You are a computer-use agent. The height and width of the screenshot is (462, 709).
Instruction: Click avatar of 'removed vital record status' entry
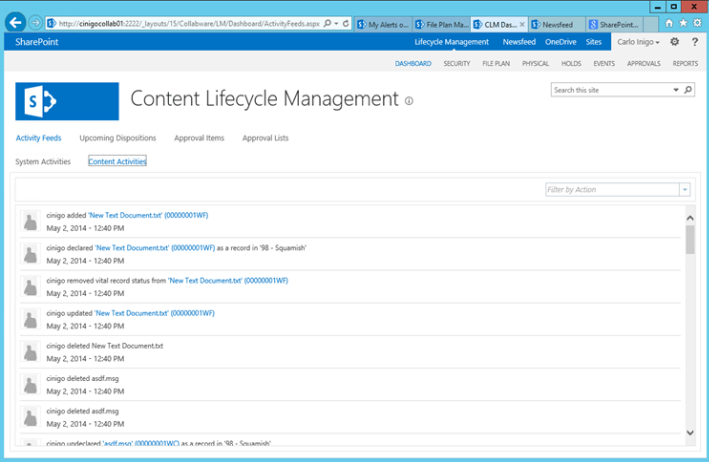(x=30, y=287)
